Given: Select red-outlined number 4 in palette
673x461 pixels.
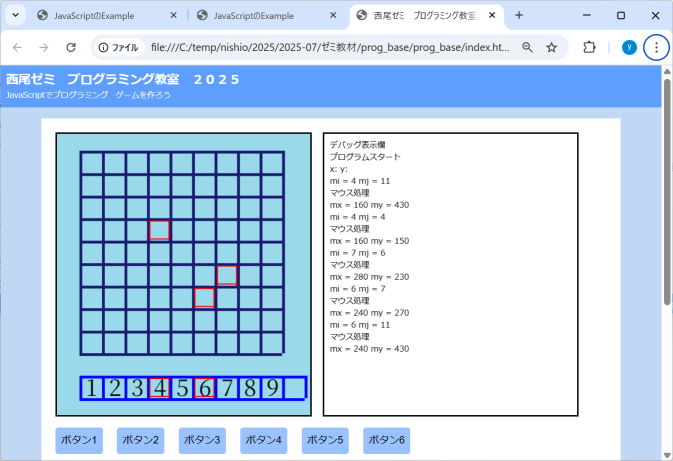Looking at the screenshot, I should click(159, 388).
